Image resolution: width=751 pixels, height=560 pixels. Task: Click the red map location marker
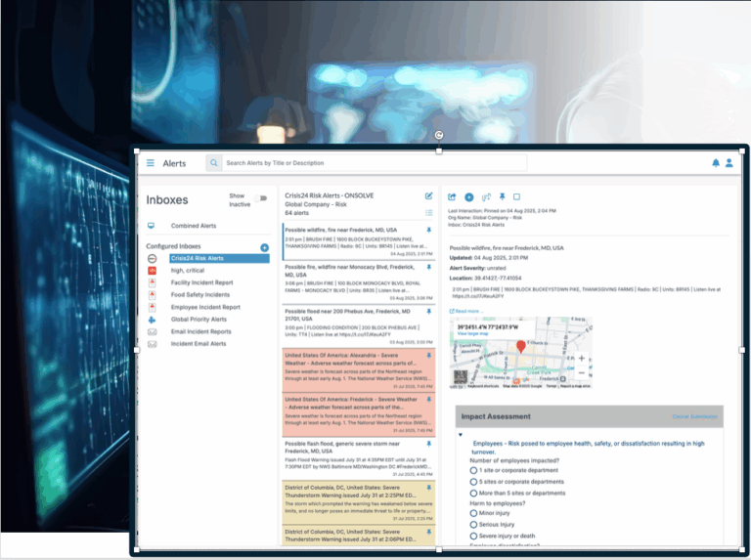click(521, 347)
